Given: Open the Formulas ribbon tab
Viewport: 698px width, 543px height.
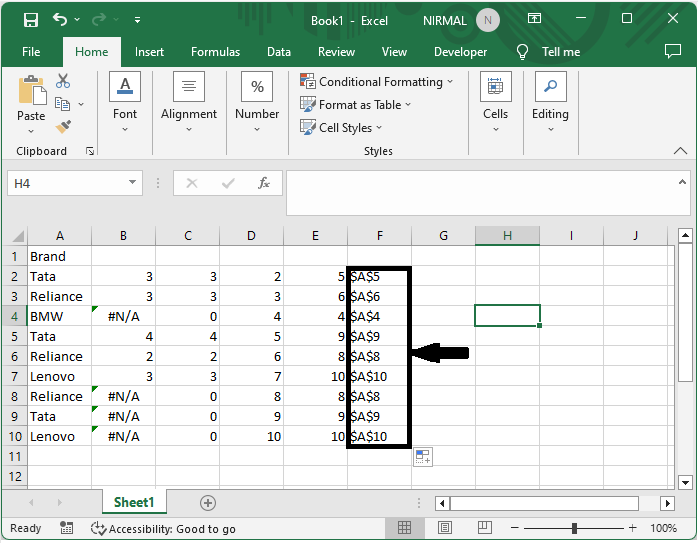Looking at the screenshot, I should [x=215, y=52].
